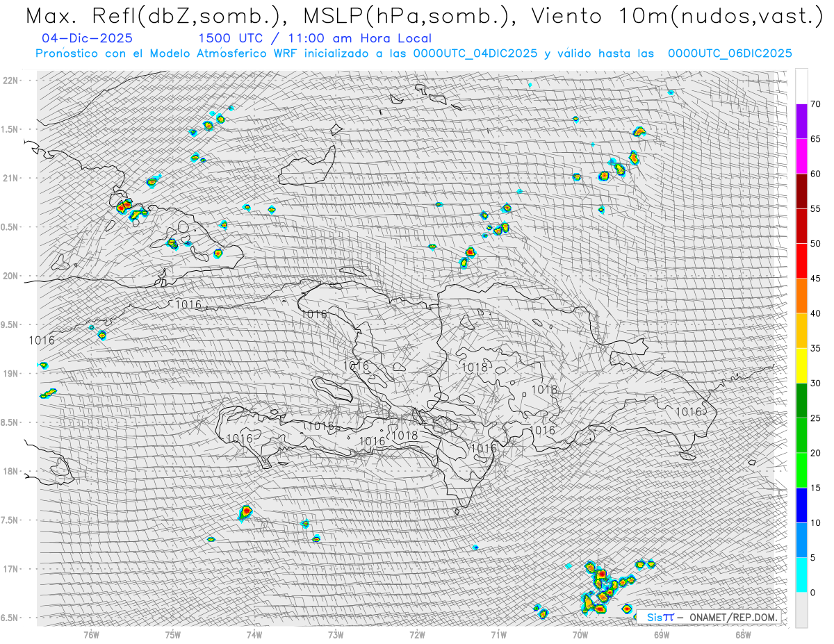
Task: Click the "73W" longitude axis label
Action: [x=336, y=634]
